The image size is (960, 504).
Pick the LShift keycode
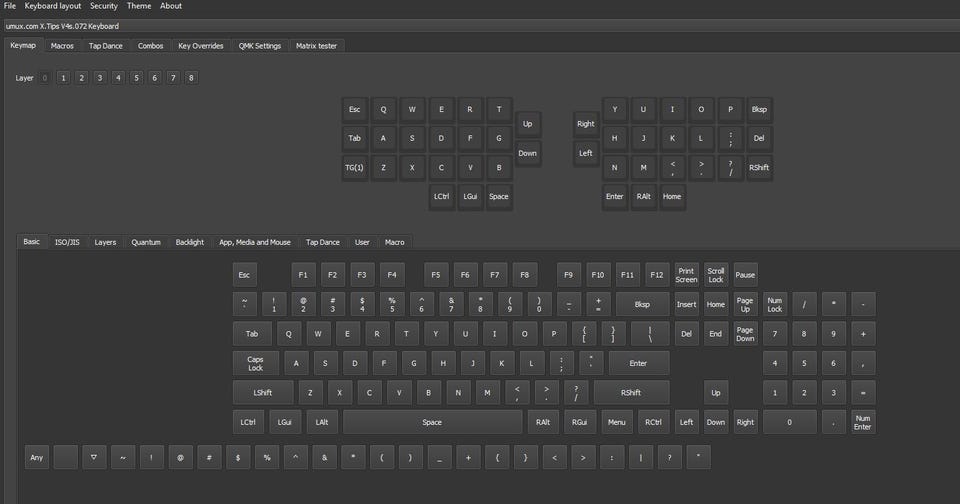pyautogui.click(x=263, y=393)
